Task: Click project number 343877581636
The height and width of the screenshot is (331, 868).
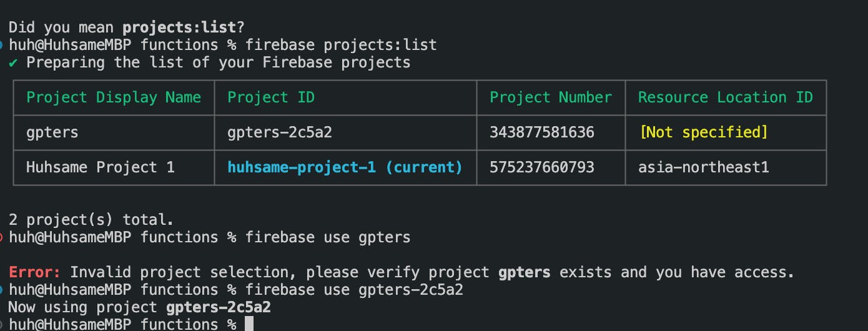Action: [x=542, y=132]
